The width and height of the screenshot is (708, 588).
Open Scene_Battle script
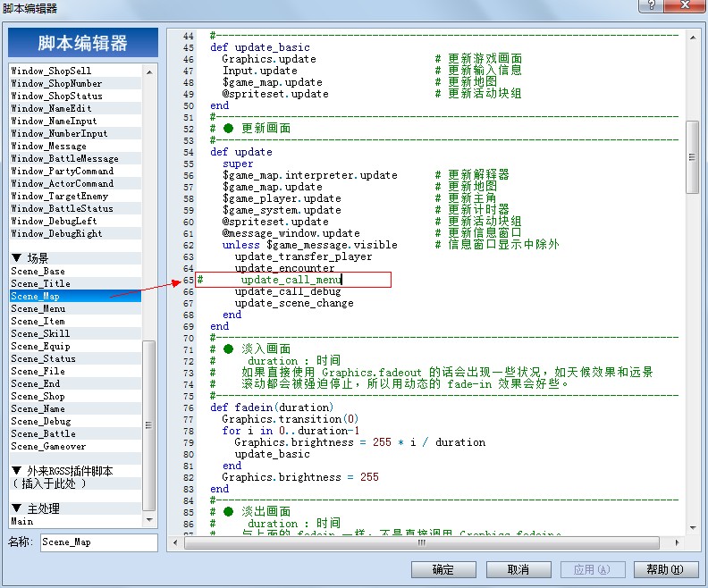(75, 433)
